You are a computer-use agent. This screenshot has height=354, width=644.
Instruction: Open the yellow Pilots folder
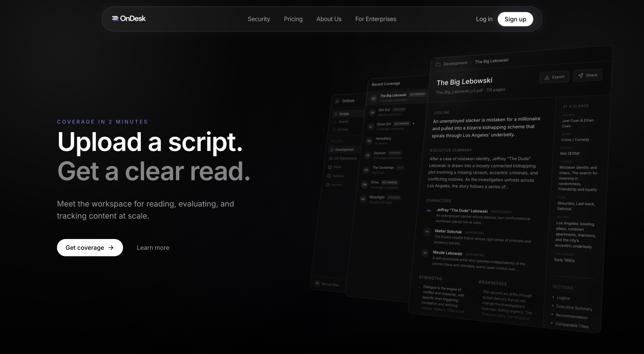coord(334,167)
